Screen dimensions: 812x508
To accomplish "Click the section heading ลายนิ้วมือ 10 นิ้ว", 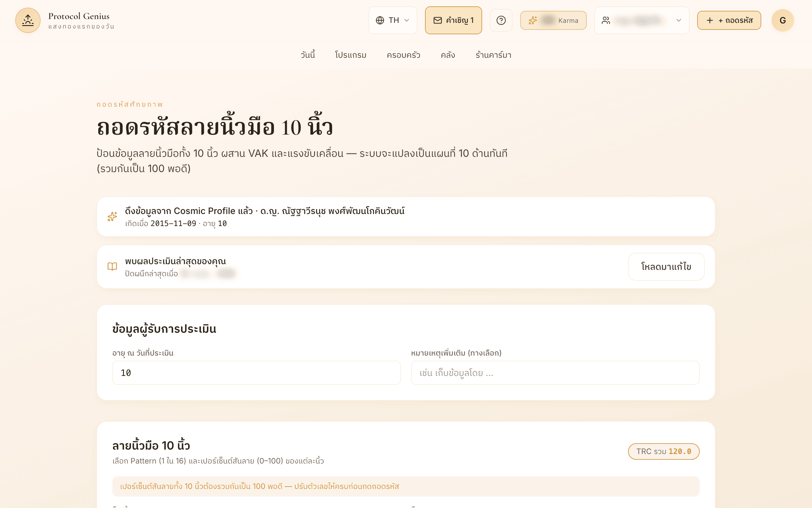I will 151,445.
